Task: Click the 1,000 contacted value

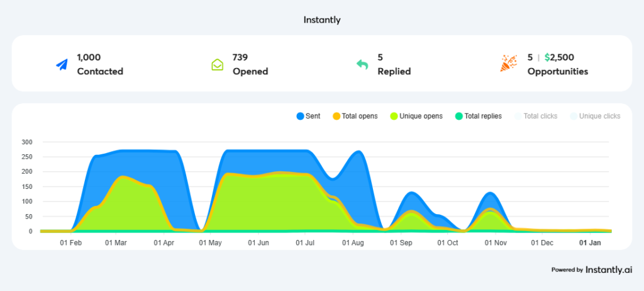Action: pyautogui.click(x=89, y=57)
